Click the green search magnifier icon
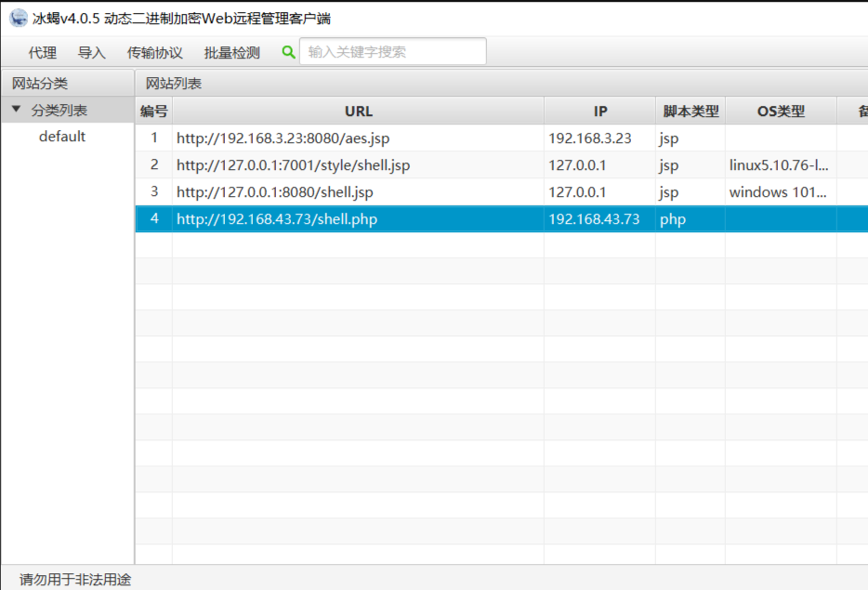This screenshot has height=590, width=868. pyautogui.click(x=288, y=52)
